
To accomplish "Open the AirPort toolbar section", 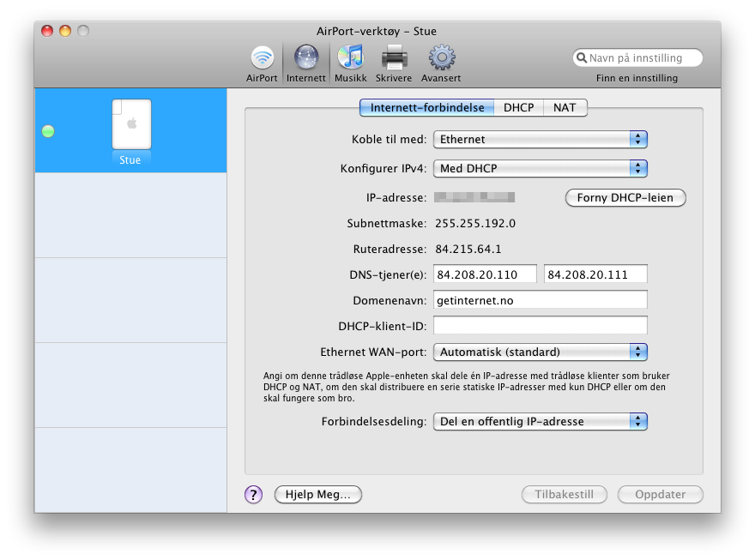I will pyautogui.click(x=262, y=58).
